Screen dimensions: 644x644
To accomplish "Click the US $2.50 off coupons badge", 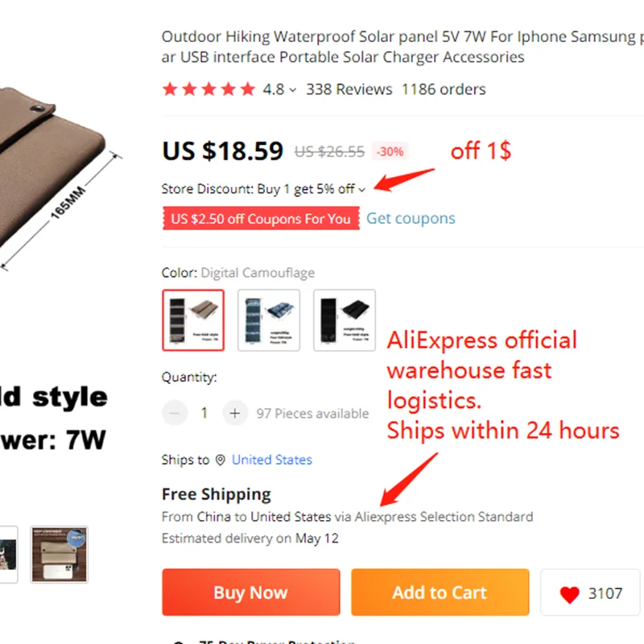I will tap(260, 219).
